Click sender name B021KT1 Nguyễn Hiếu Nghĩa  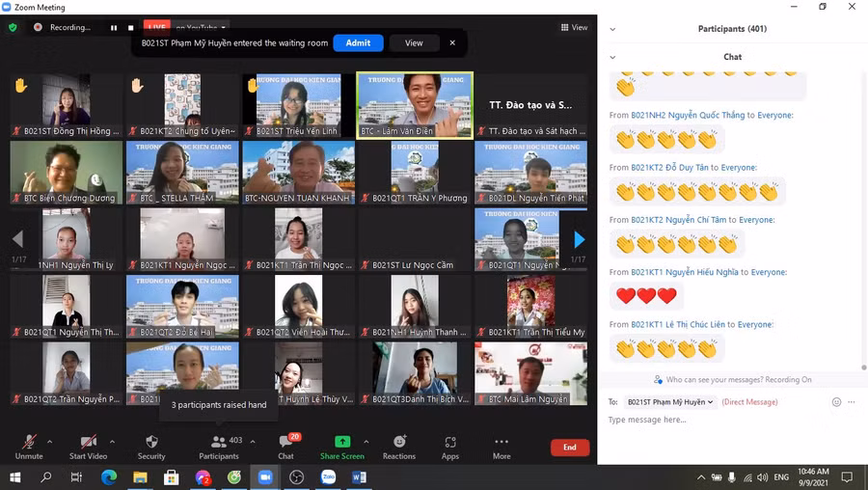point(685,272)
